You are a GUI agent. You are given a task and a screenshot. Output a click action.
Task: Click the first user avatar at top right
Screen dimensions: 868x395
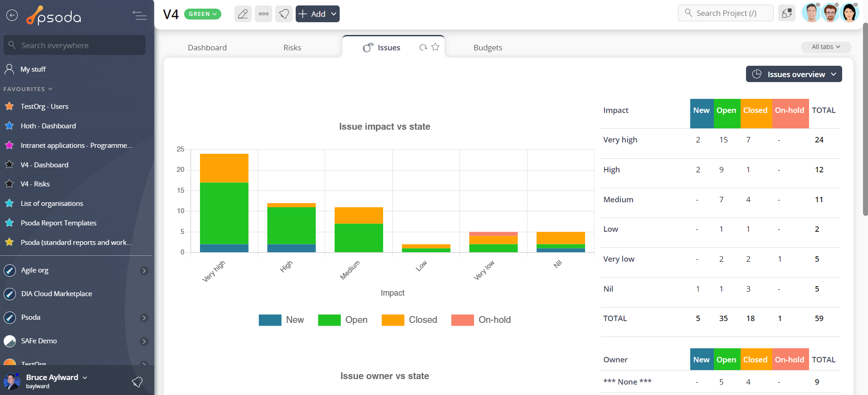[812, 13]
